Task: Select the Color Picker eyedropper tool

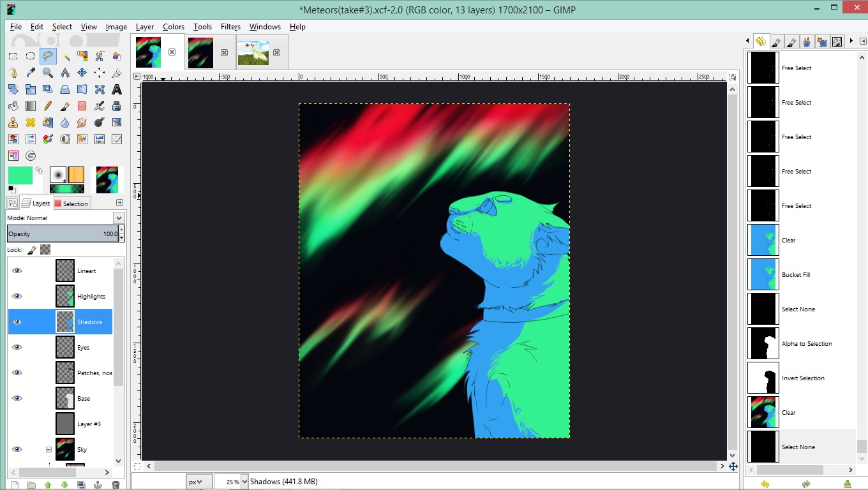Action: (x=30, y=73)
